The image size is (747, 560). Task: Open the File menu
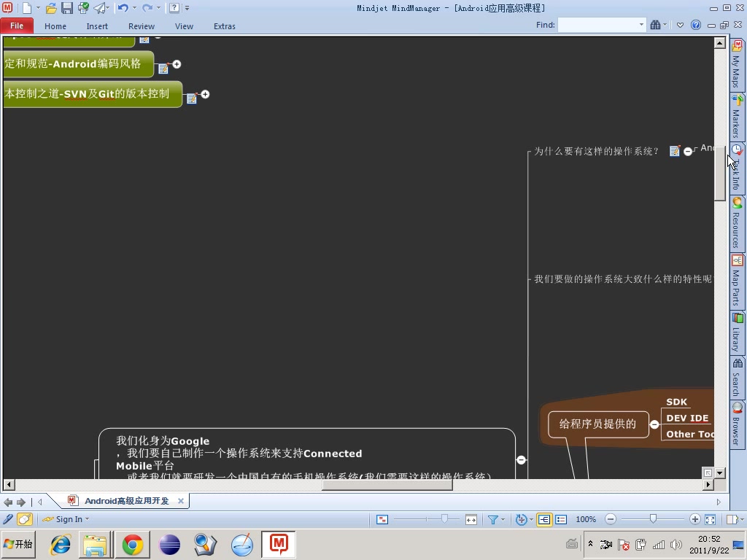pyautogui.click(x=16, y=25)
